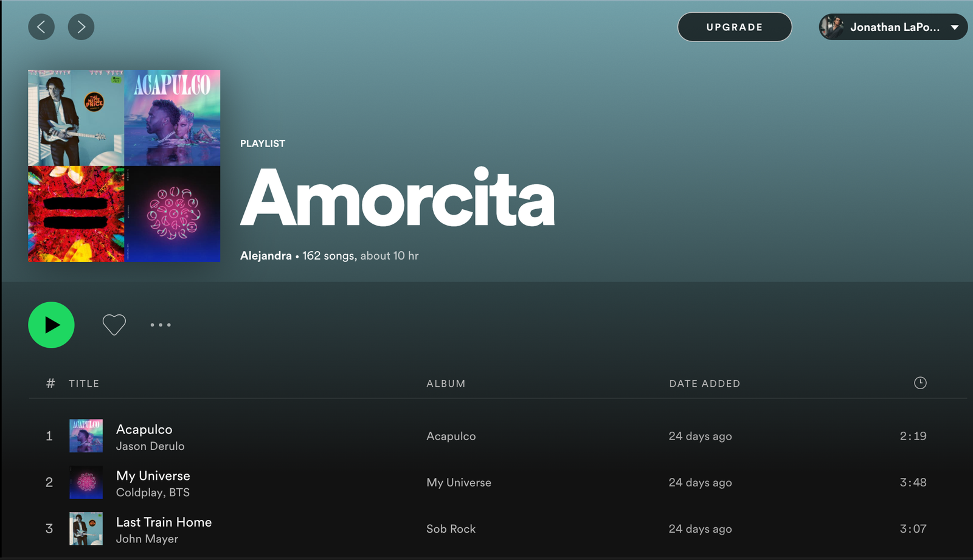The height and width of the screenshot is (560, 973).
Task: Open the Jason Derulo artist link
Action: [150, 446]
